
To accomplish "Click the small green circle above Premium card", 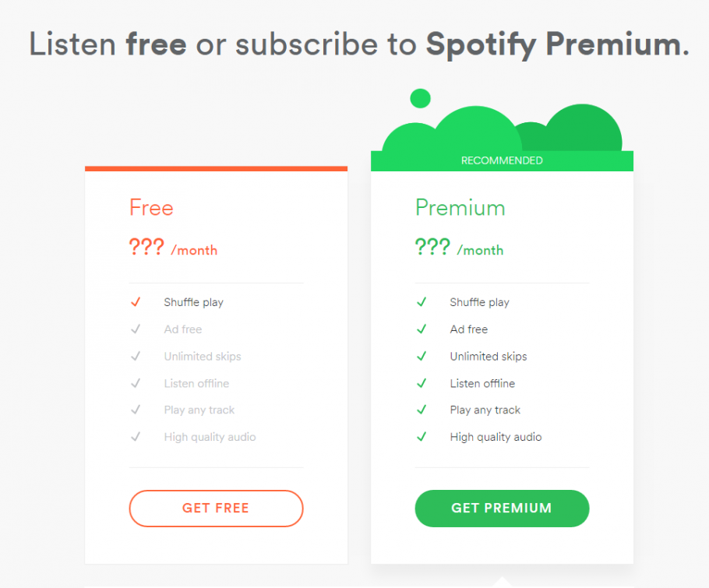I will [420, 99].
